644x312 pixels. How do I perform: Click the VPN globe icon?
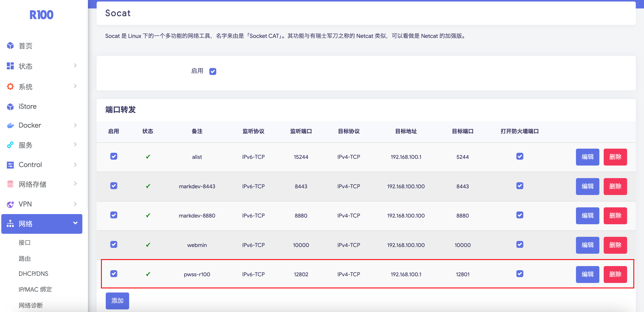tap(10, 204)
